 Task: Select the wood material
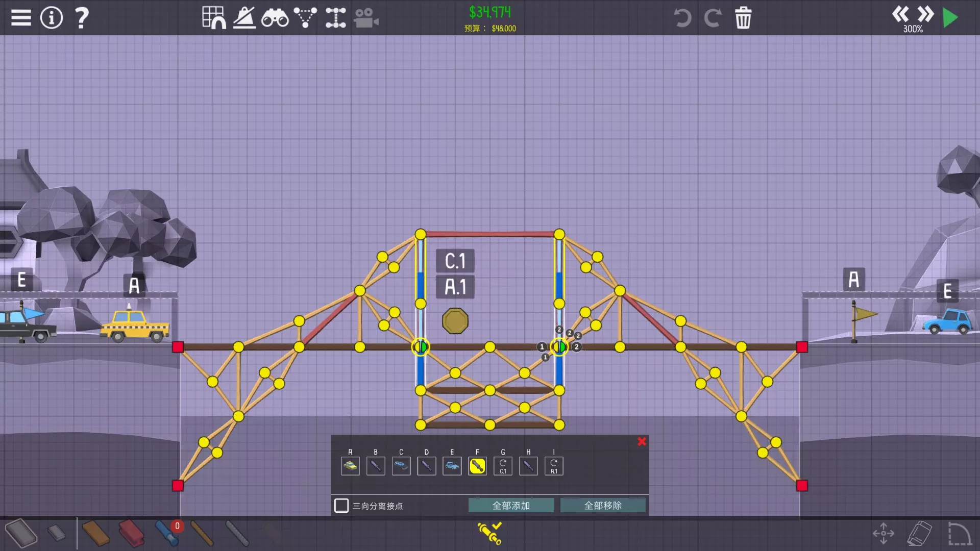[95, 534]
